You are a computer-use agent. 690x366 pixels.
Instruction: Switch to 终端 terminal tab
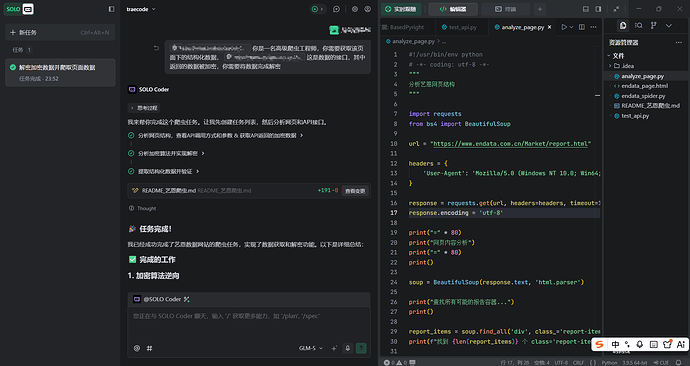pos(505,9)
